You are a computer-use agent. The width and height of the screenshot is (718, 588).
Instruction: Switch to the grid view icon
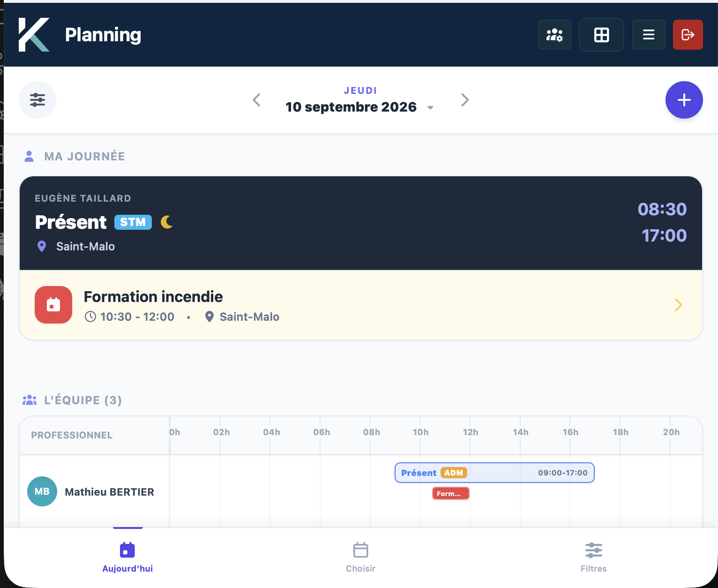(x=601, y=35)
